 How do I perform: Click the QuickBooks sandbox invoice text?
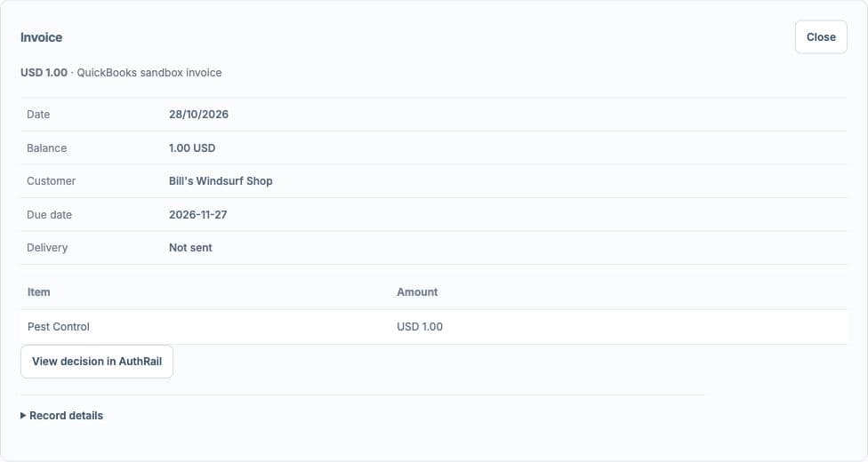(x=149, y=73)
